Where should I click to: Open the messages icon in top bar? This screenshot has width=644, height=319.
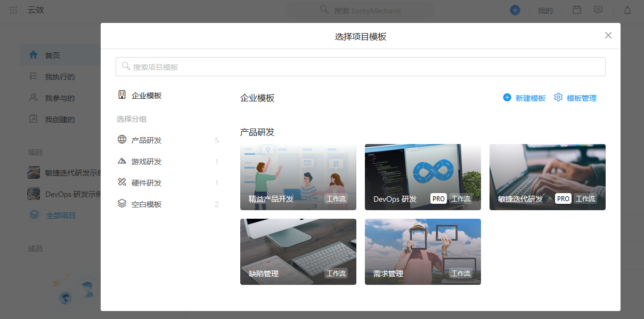598,10
